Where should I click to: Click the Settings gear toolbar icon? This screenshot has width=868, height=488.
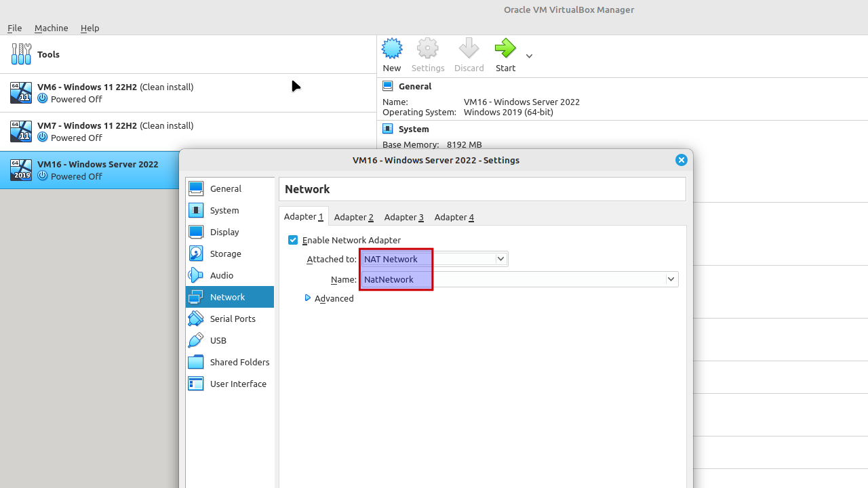tap(428, 49)
